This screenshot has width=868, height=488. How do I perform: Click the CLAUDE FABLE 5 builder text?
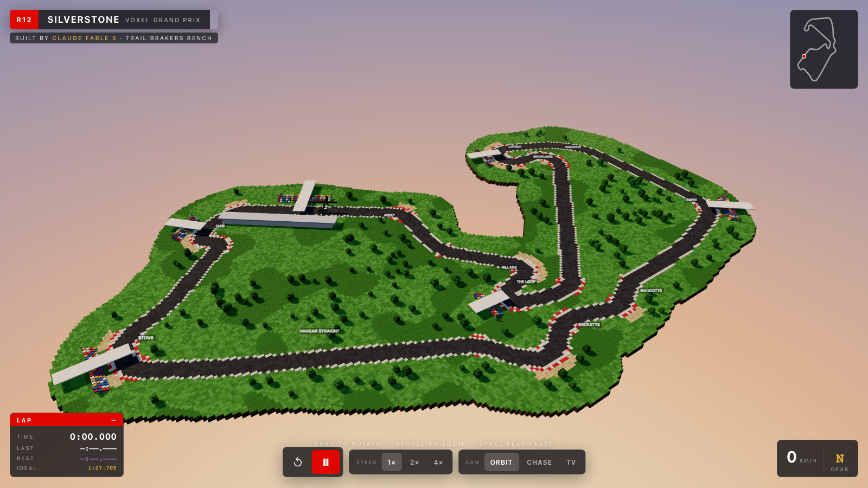point(84,38)
